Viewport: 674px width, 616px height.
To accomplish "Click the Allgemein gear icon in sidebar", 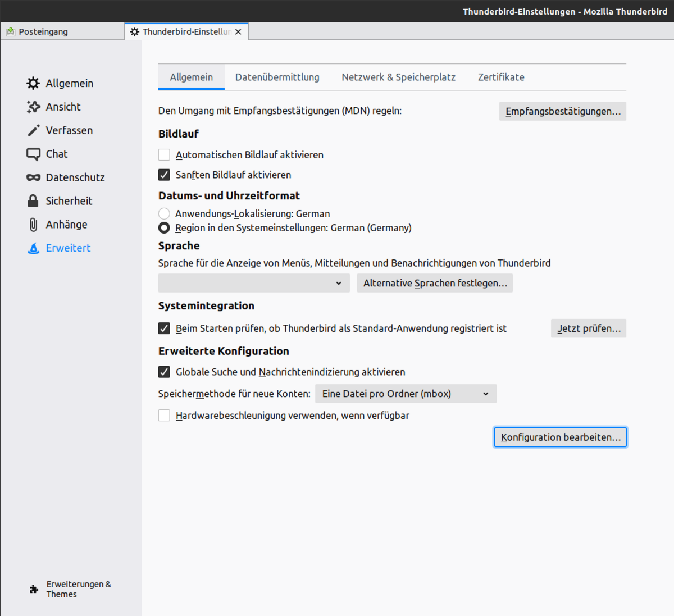I will (x=33, y=83).
